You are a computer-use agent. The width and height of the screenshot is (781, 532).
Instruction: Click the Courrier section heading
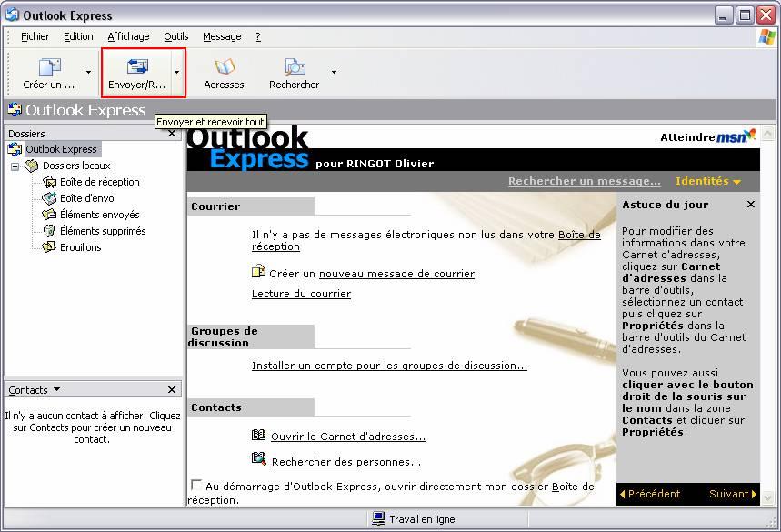click(215, 206)
